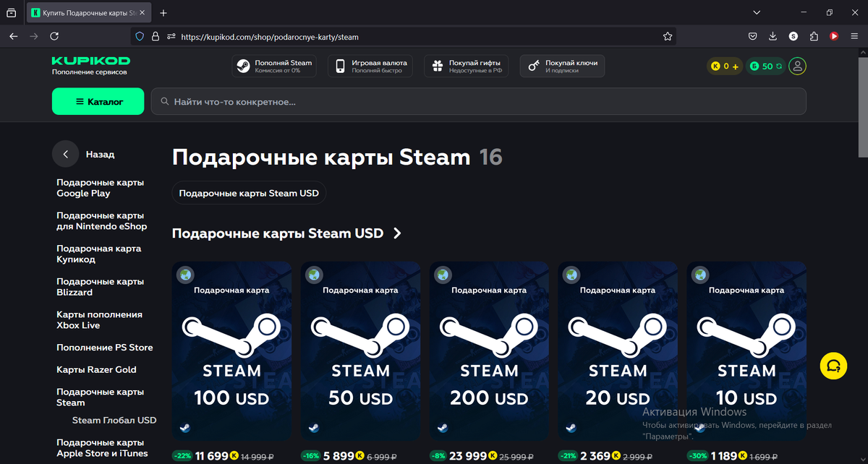868x464 pixels.
Task: Select Steam Глобал USD subcategory
Action: (114, 420)
